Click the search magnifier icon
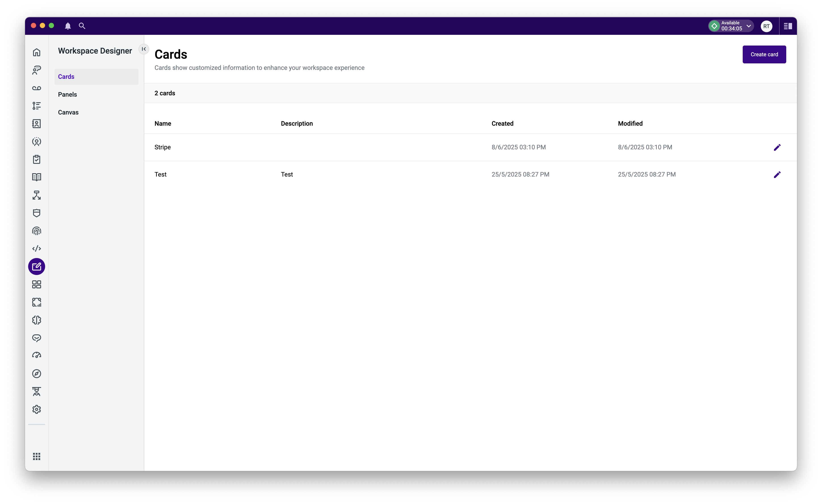The width and height of the screenshot is (822, 504). (x=82, y=26)
